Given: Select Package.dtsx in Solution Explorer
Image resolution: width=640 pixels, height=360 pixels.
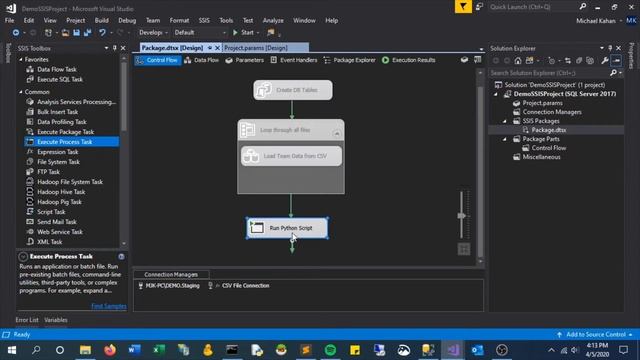Looking at the screenshot, I should (549, 130).
